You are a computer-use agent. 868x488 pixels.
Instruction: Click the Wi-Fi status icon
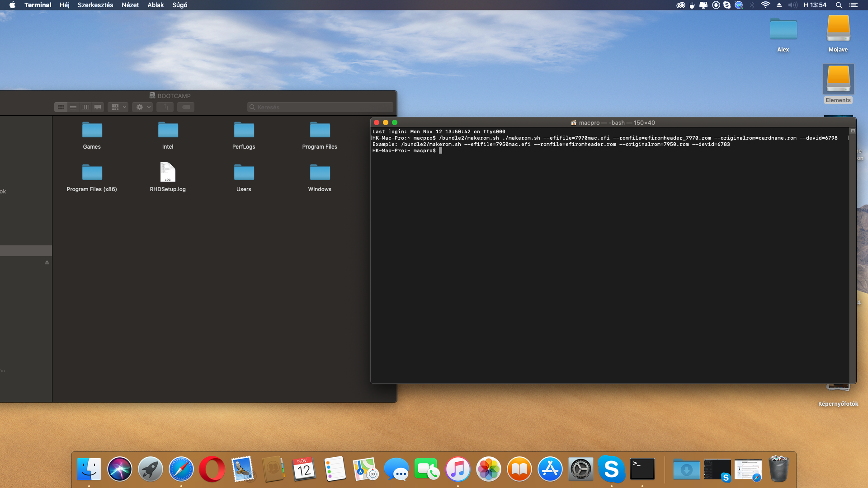[x=765, y=5]
